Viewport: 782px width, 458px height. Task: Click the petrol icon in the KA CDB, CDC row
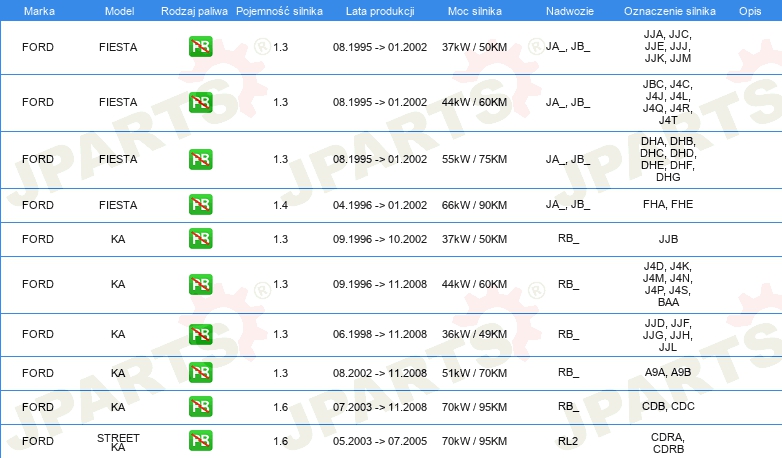[200, 407]
